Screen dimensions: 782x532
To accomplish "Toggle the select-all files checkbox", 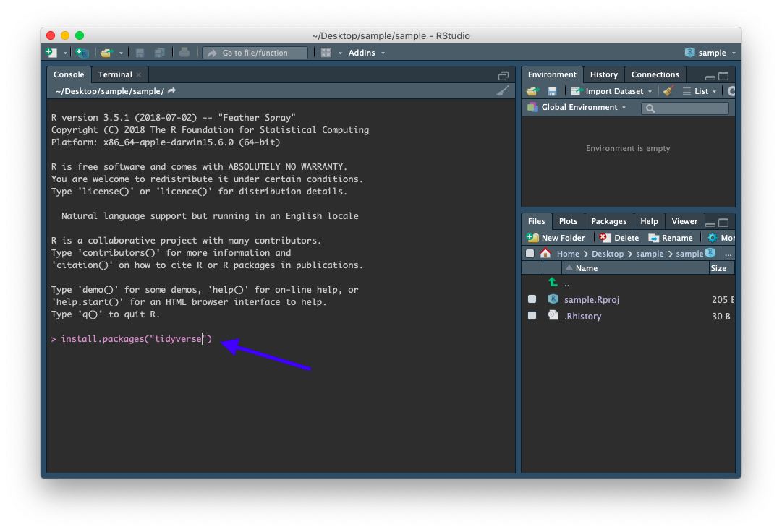I will click(x=530, y=253).
